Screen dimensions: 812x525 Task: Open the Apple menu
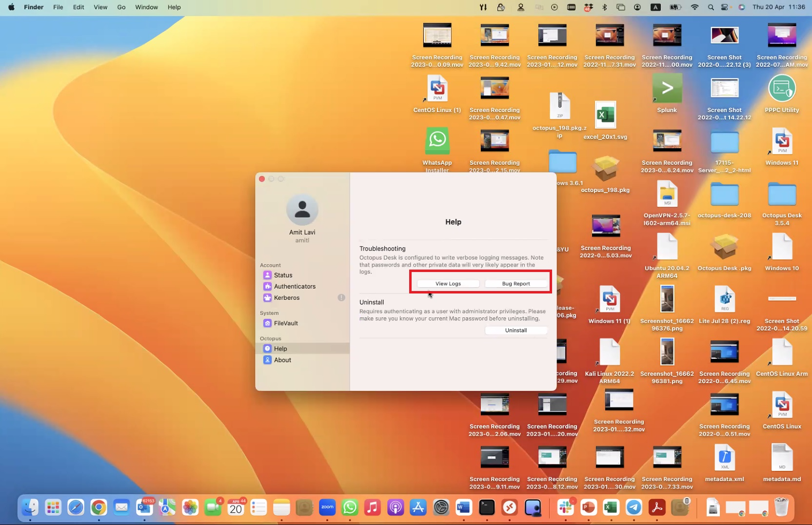11,7
